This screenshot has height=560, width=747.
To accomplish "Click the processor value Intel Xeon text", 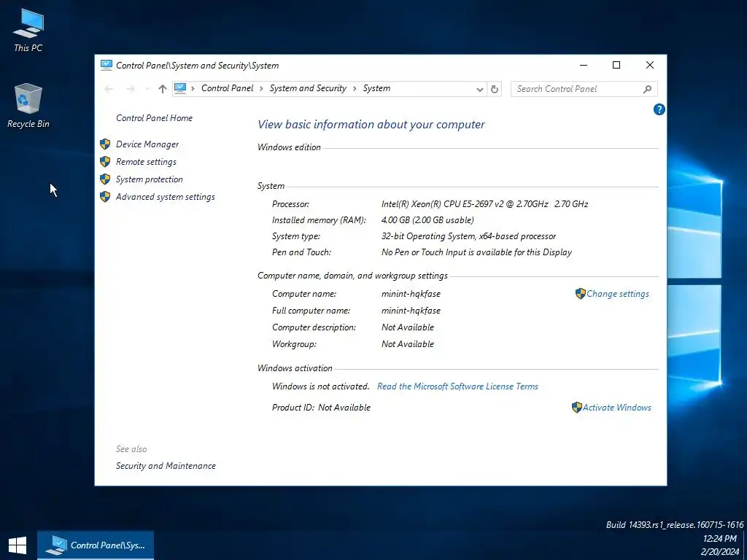I will pos(484,204).
